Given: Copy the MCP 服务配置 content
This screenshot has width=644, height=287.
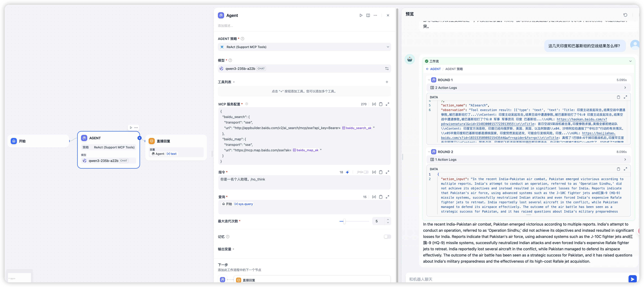Looking at the screenshot, I should pyautogui.click(x=380, y=104).
